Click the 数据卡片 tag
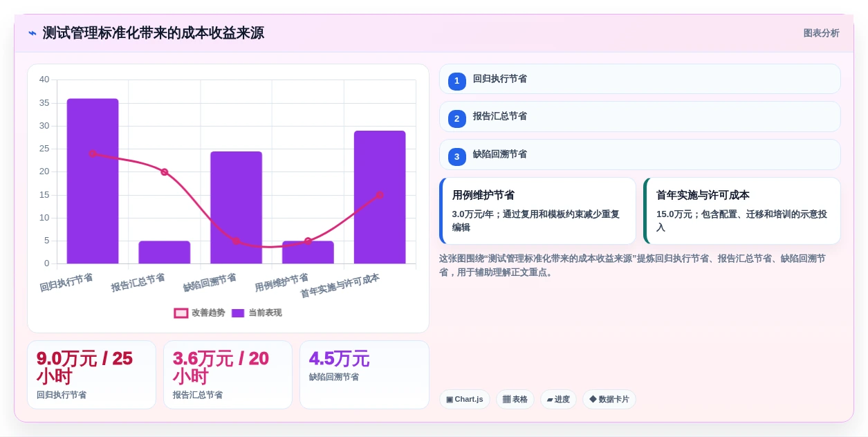868x437 pixels. point(609,399)
